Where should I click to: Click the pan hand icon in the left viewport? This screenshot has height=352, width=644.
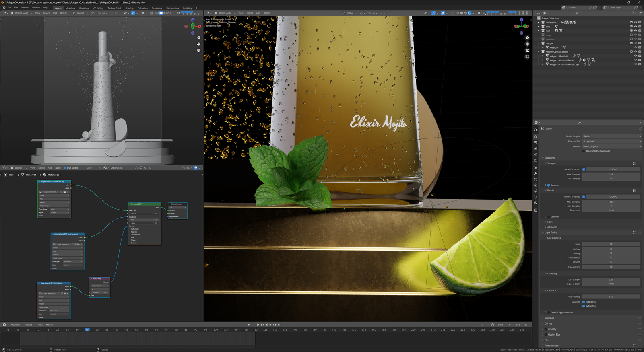[198, 44]
